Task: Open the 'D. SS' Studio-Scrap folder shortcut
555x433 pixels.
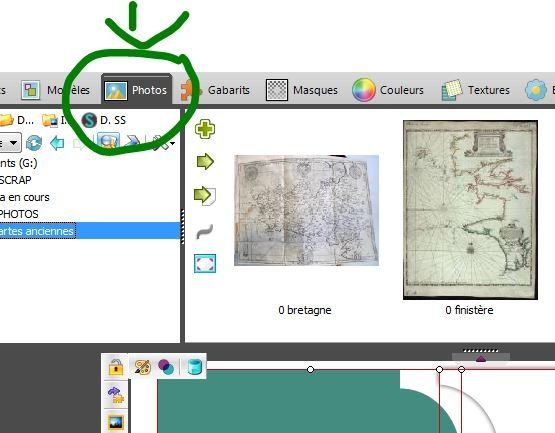Action: [x=103, y=120]
